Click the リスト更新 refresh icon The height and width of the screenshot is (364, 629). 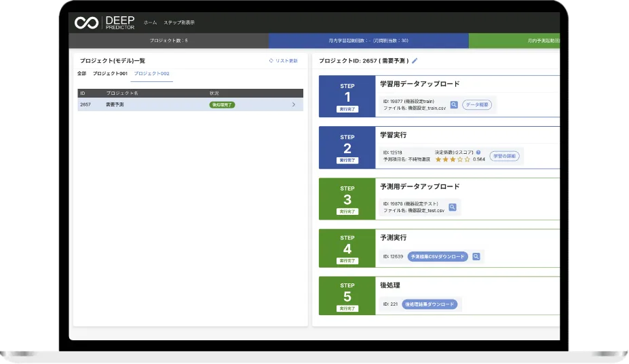271,60
